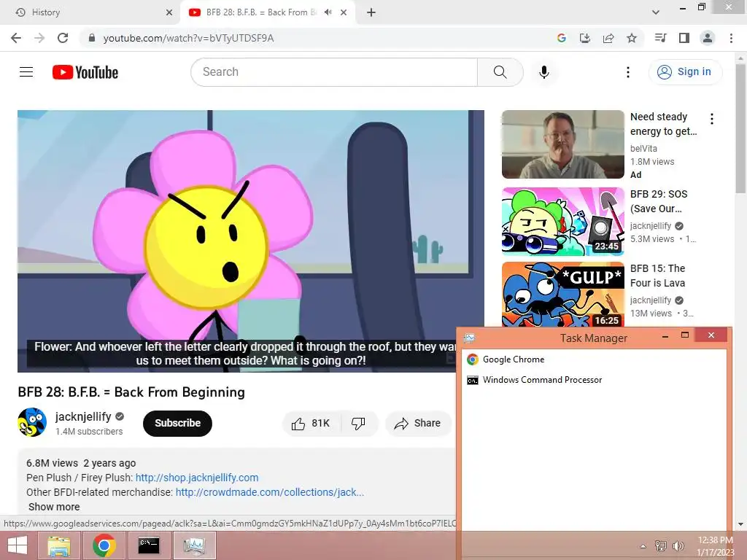The height and width of the screenshot is (560, 747).
Task: Open crowdmade.com collections link
Action: point(270,492)
